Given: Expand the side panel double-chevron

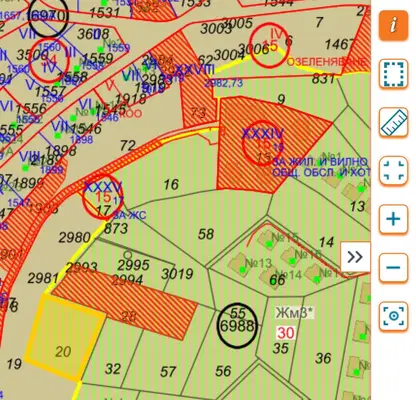Looking at the screenshot, I should pyautogui.click(x=355, y=257).
